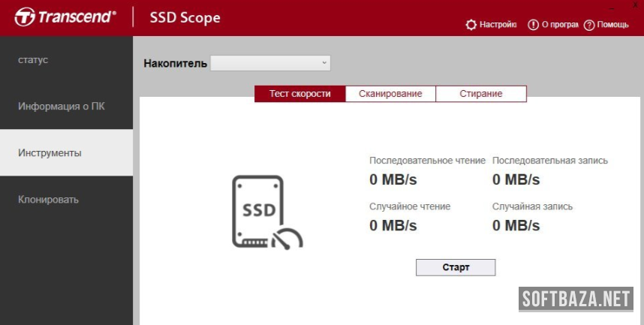
Task: Click the Последовательное чтение speed value
Action: [x=393, y=179]
